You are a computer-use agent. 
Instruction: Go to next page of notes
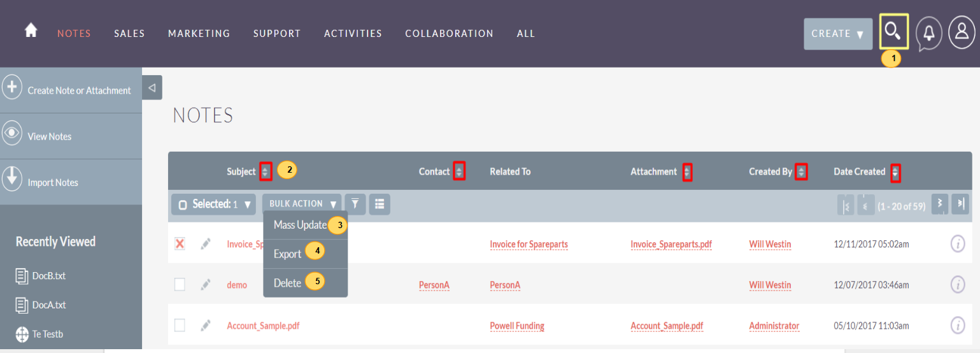(x=939, y=205)
